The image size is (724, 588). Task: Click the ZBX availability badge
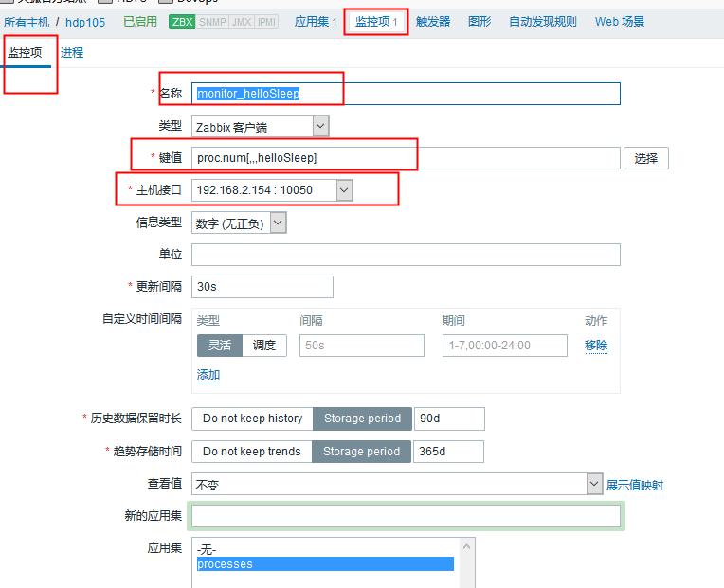(182, 22)
